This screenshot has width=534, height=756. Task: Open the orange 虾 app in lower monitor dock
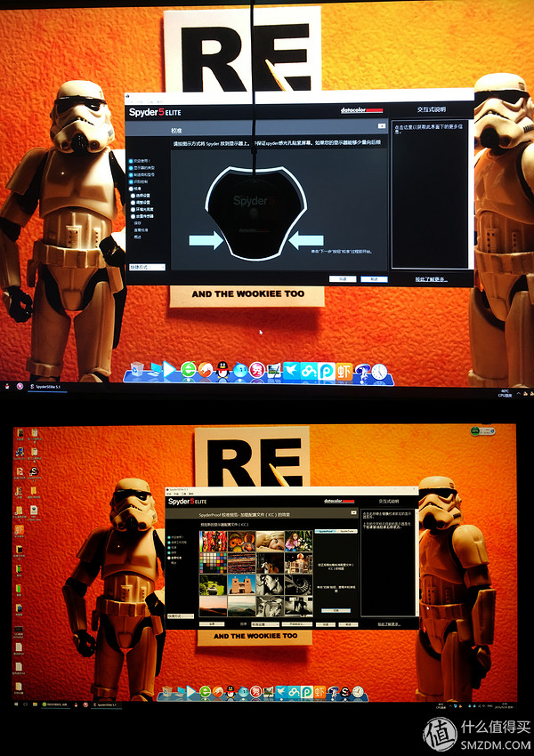coord(319,692)
